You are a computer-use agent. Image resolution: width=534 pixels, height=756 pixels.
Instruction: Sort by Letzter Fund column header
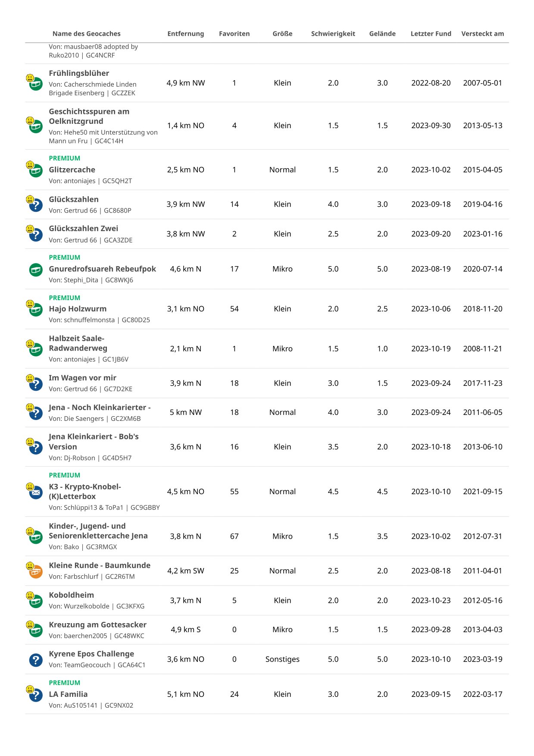tap(431, 34)
